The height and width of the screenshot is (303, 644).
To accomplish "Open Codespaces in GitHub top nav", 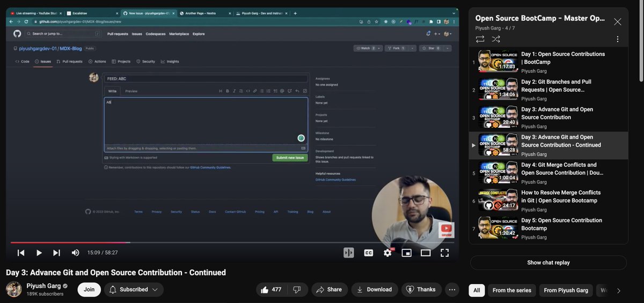I will tap(155, 34).
